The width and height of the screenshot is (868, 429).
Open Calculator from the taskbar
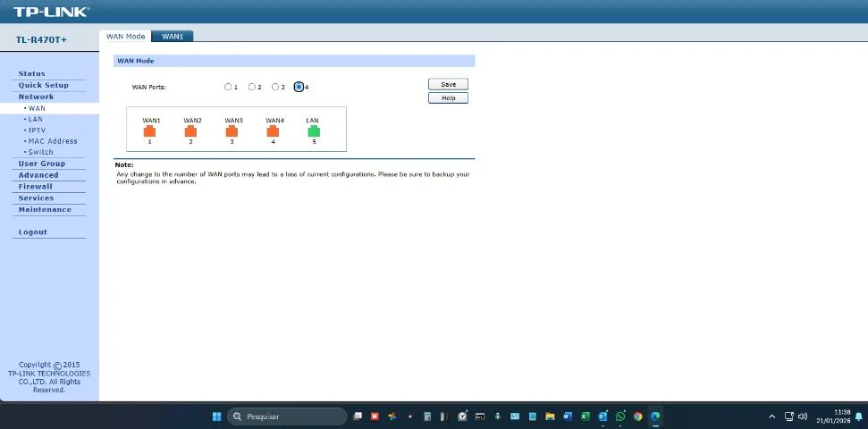[x=427, y=416]
